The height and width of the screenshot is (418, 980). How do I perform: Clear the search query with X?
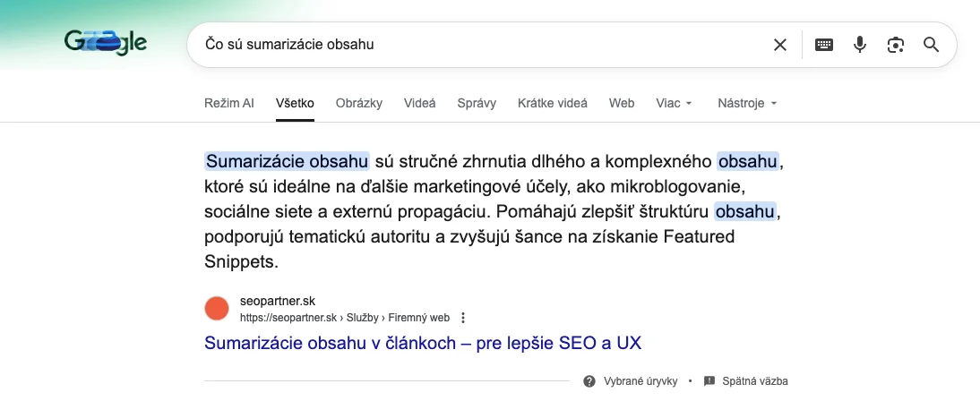[780, 45]
